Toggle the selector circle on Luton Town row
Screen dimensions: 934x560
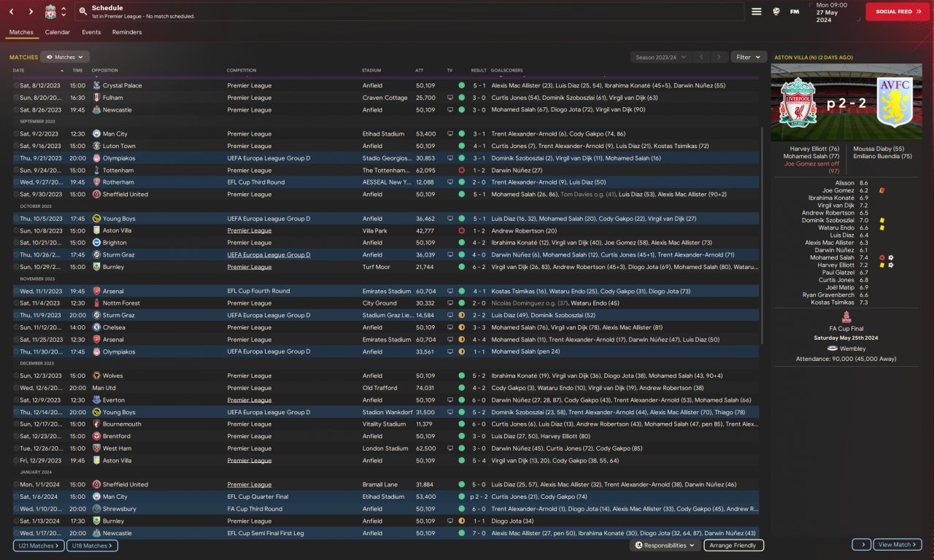(x=16, y=146)
